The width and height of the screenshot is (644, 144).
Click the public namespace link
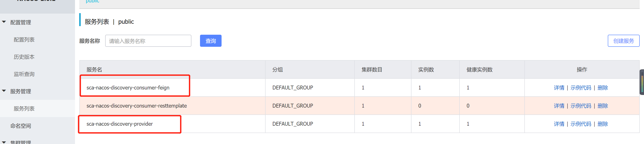pos(92,2)
